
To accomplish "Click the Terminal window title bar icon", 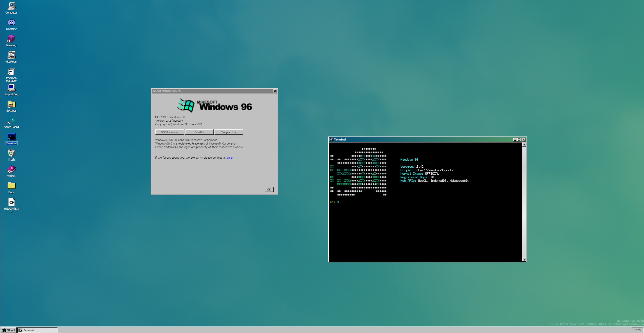I will [331, 139].
